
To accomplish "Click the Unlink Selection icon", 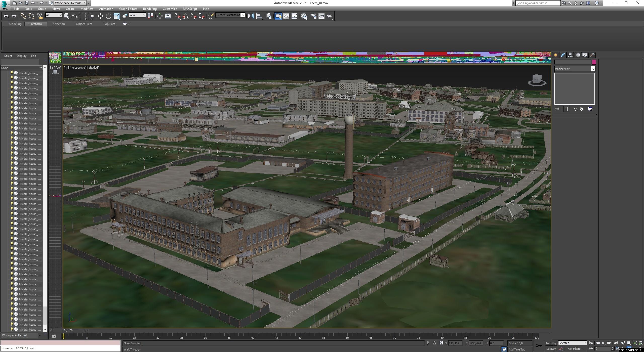I will 31,16.
